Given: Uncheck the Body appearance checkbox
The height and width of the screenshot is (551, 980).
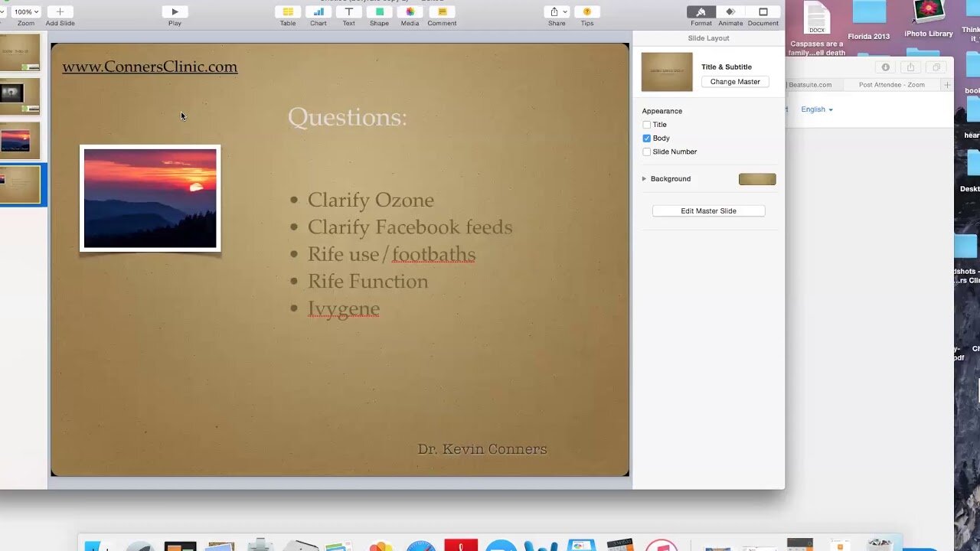Looking at the screenshot, I should [x=647, y=139].
